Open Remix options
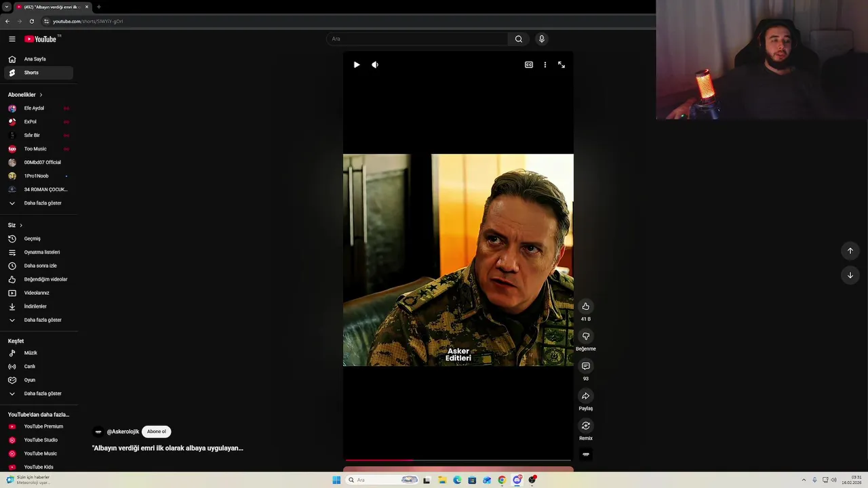The width and height of the screenshot is (868, 488). 586,426
